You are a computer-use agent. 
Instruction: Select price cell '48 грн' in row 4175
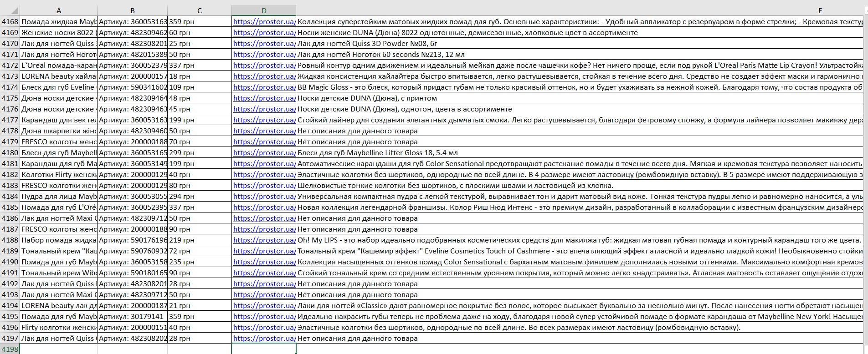pyautogui.click(x=200, y=98)
